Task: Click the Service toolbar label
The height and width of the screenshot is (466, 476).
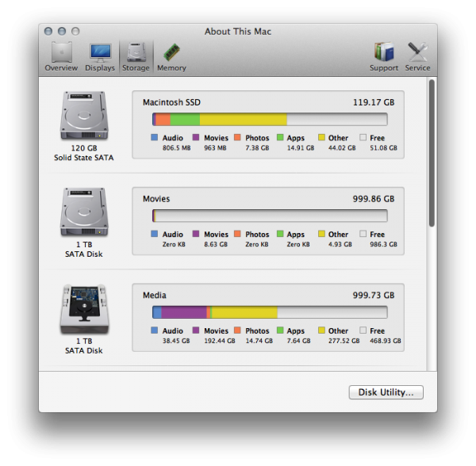Action: tap(418, 68)
